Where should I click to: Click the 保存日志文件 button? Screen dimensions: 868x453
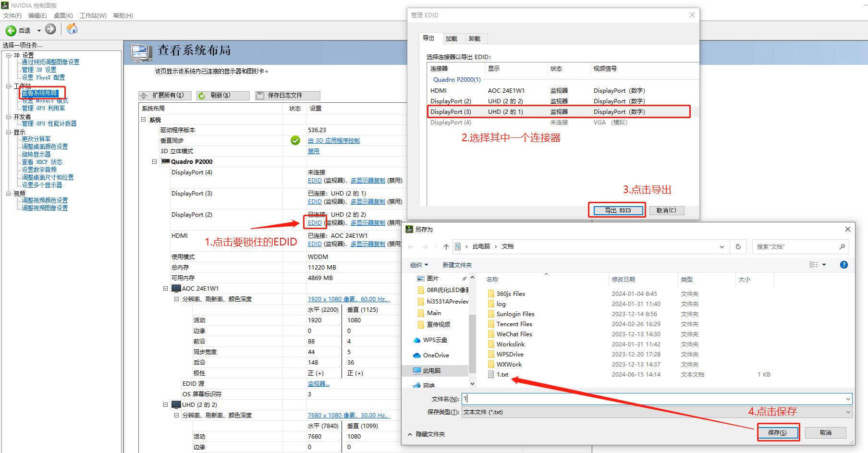click(288, 96)
